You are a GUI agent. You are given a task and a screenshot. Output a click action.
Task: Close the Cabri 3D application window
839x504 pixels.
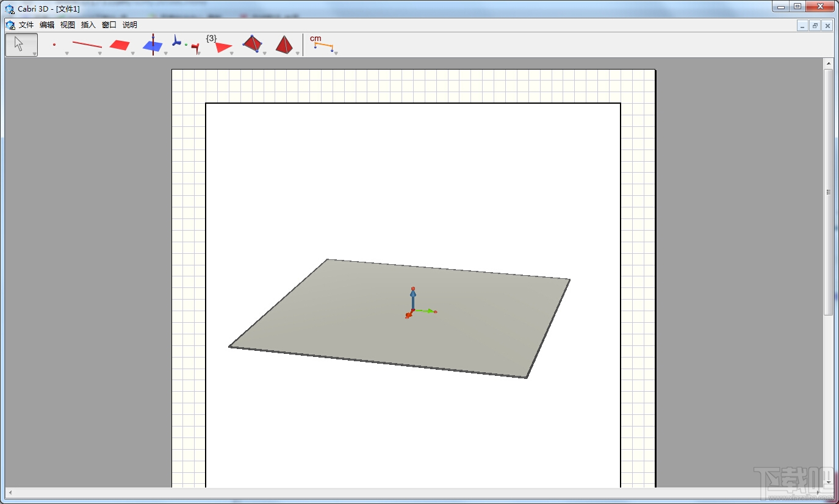coord(819,7)
